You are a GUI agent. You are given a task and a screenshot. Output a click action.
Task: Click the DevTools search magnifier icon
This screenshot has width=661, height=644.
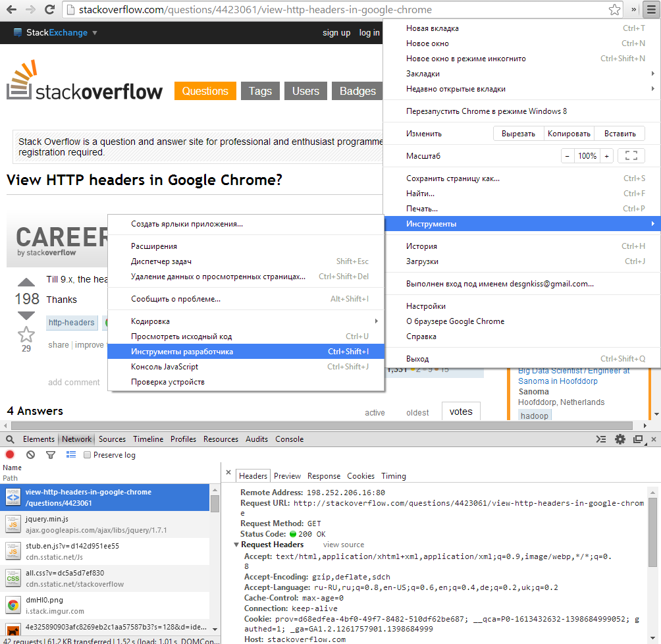(x=10, y=439)
